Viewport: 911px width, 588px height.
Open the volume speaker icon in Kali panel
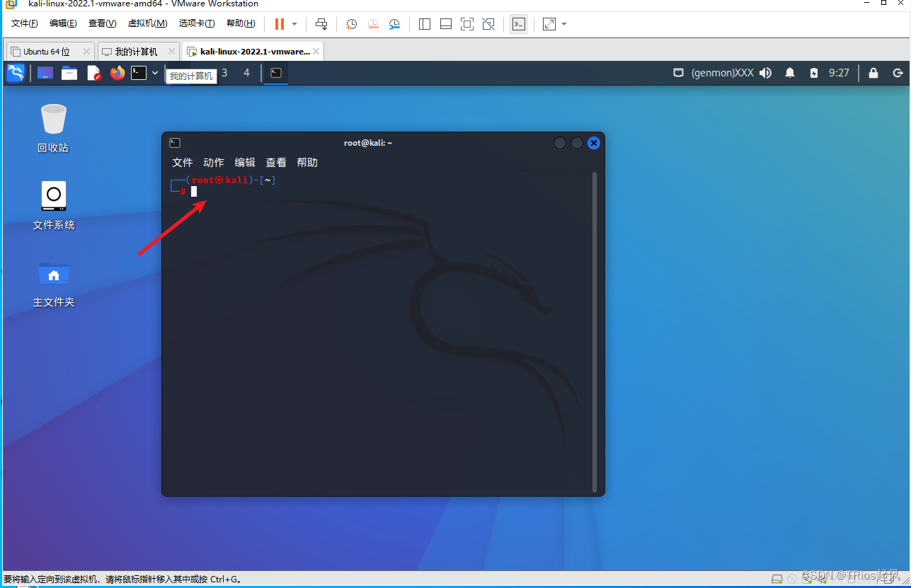tap(765, 73)
